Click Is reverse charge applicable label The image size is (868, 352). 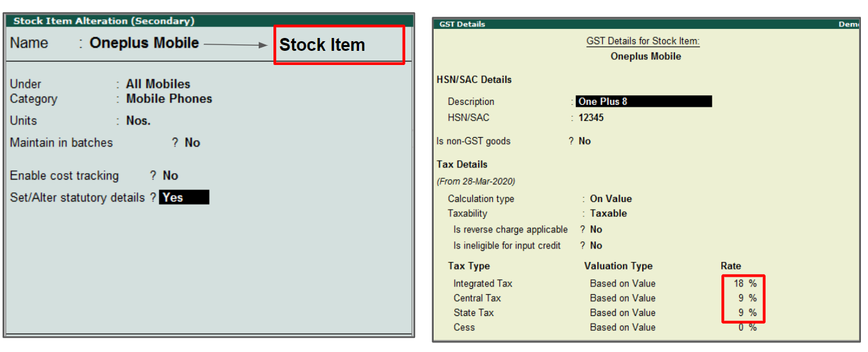(511, 229)
